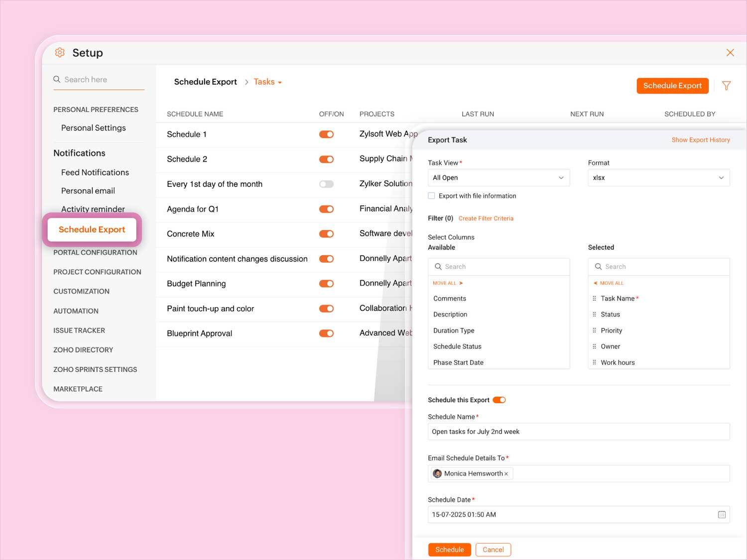The image size is (747, 560).
Task: Click MOVE ALL under Selected columns
Action: [x=608, y=283]
